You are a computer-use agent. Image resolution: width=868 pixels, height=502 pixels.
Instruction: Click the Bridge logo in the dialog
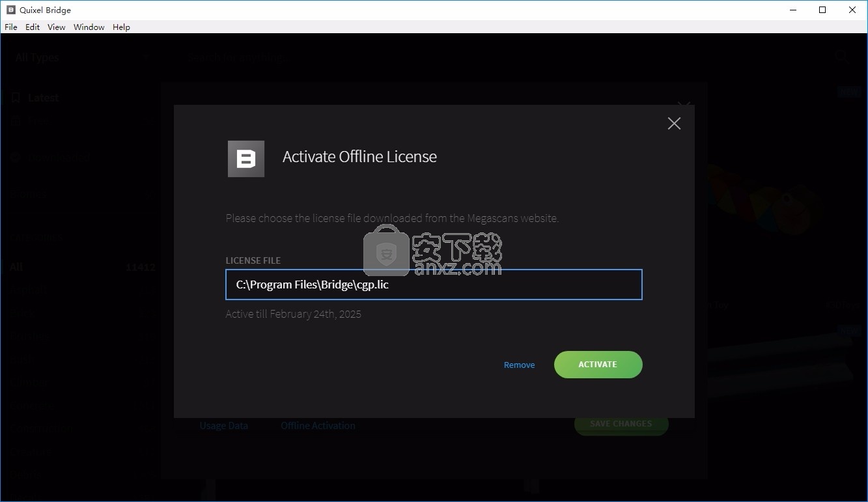[x=246, y=159]
